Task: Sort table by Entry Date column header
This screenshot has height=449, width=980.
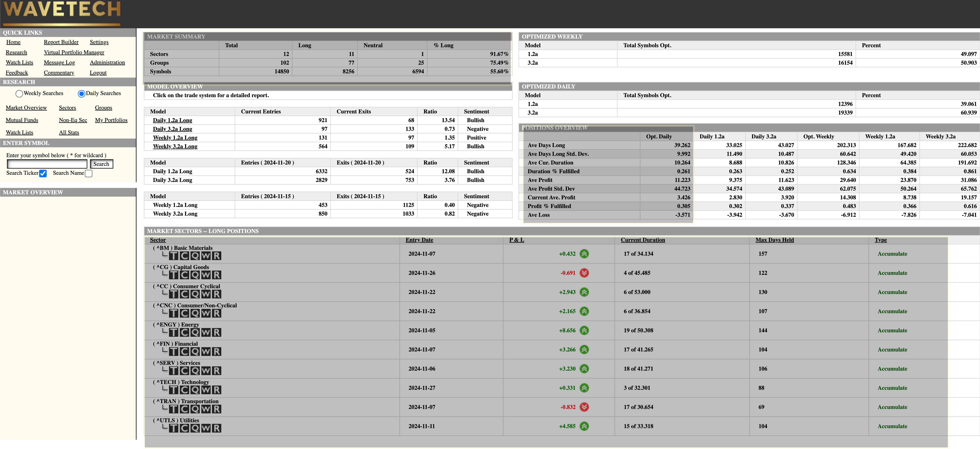Action: 419,240
